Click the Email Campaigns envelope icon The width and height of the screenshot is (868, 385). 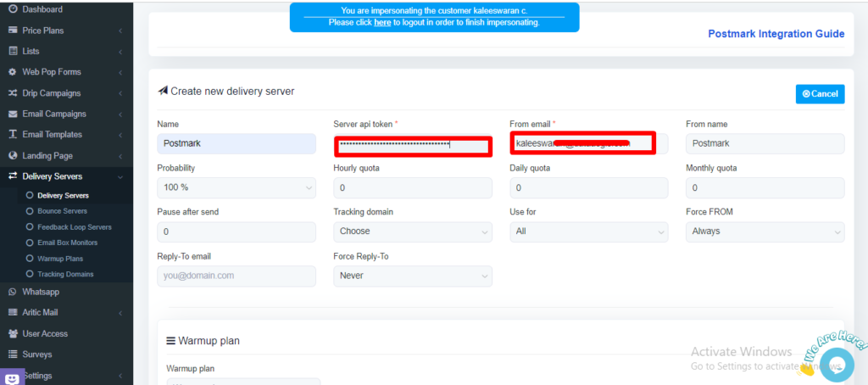[13, 114]
